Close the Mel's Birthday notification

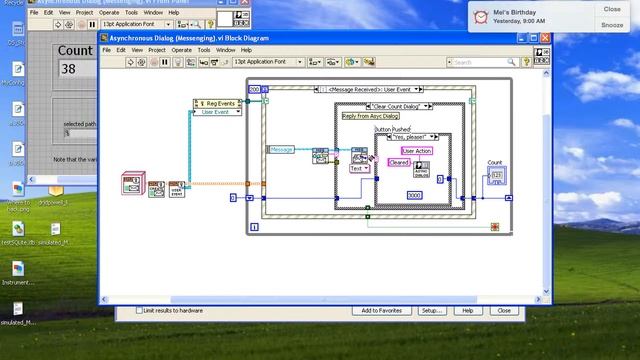coord(612,9)
